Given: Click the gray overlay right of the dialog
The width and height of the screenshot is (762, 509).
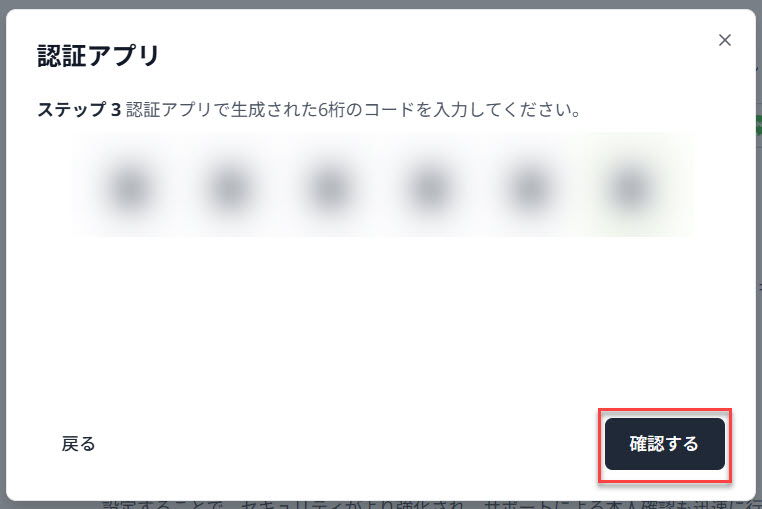Looking at the screenshot, I should coord(759,340).
